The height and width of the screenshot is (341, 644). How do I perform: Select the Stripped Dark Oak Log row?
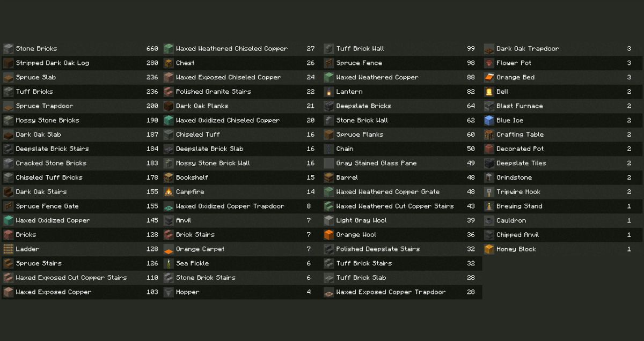[x=82, y=63]
